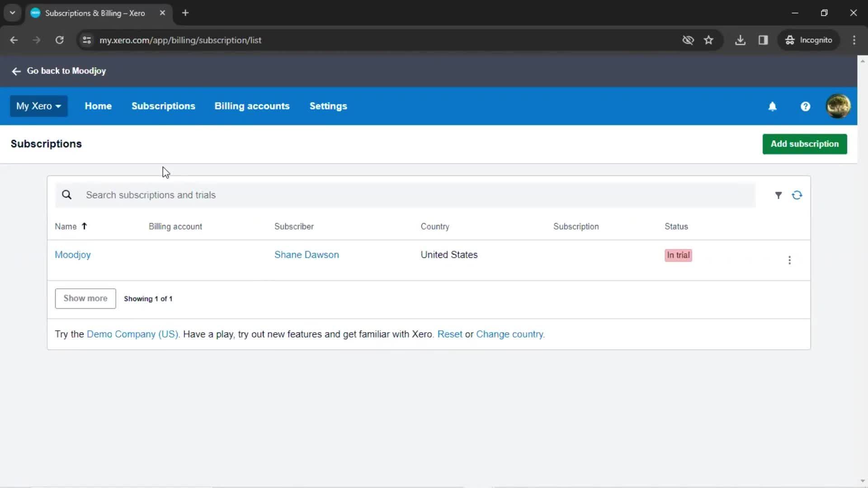
Task: Open browser downloads icon
Action: 740,40
